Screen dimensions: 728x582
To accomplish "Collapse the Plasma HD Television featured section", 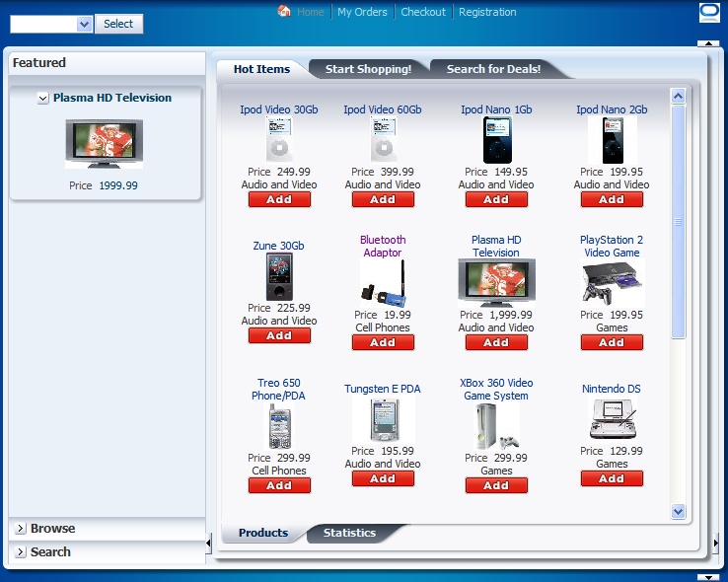I will pyautogui.click(x=42, y=99).
